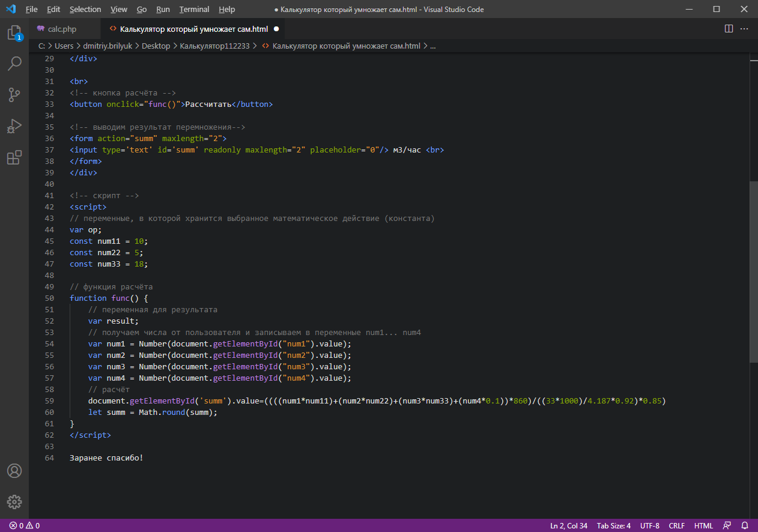Image resolution: width=758 pixels, height=532 pixels.
Task: Click 'Заранее спасибо!' text on line 64
Action: pyautogui.click(x=106, y=458)
